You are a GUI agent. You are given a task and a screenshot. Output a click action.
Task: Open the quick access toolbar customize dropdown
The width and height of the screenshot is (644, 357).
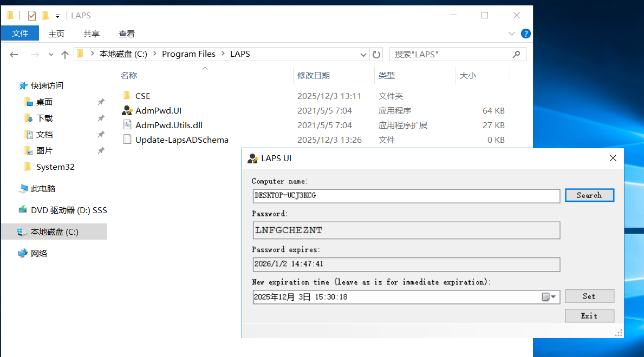[x=57, y=16]
